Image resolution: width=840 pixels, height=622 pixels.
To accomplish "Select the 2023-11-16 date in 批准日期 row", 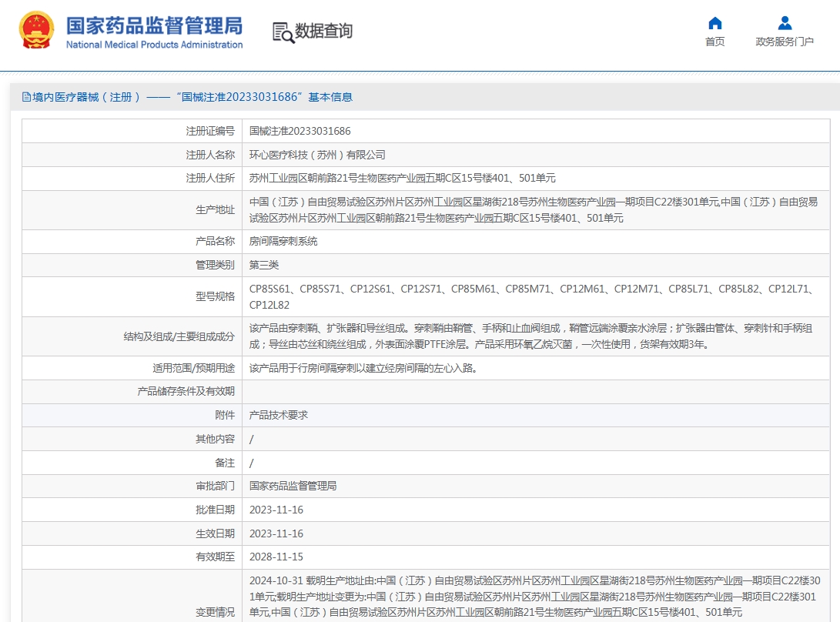I will click(x=276, y=510).
